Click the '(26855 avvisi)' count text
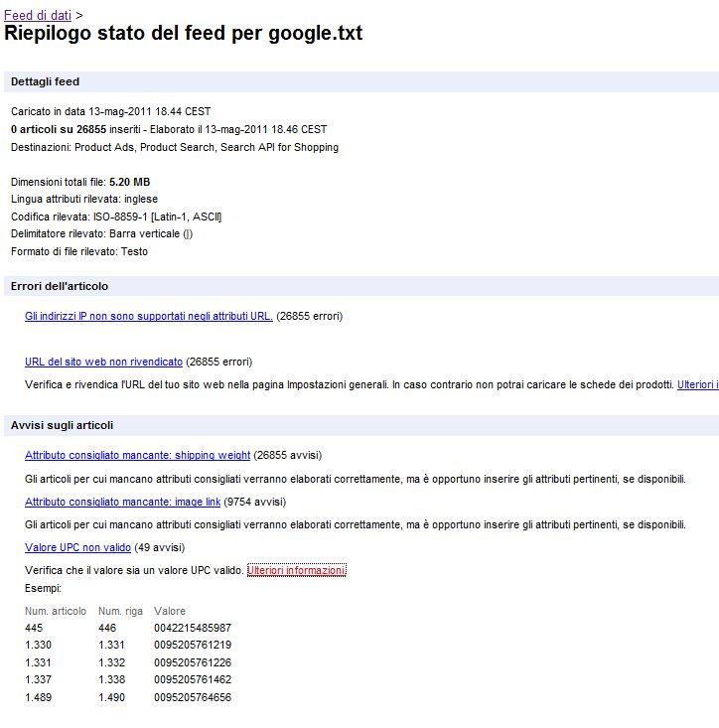This screenshot has height=728, width=719. tap(288, 455)
